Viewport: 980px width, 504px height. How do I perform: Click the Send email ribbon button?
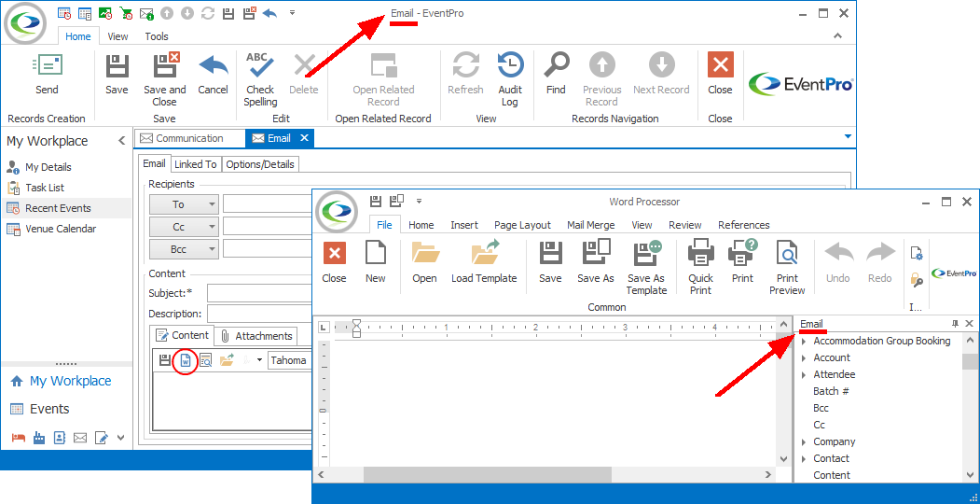pyautogui.click(x=47, y=75)
